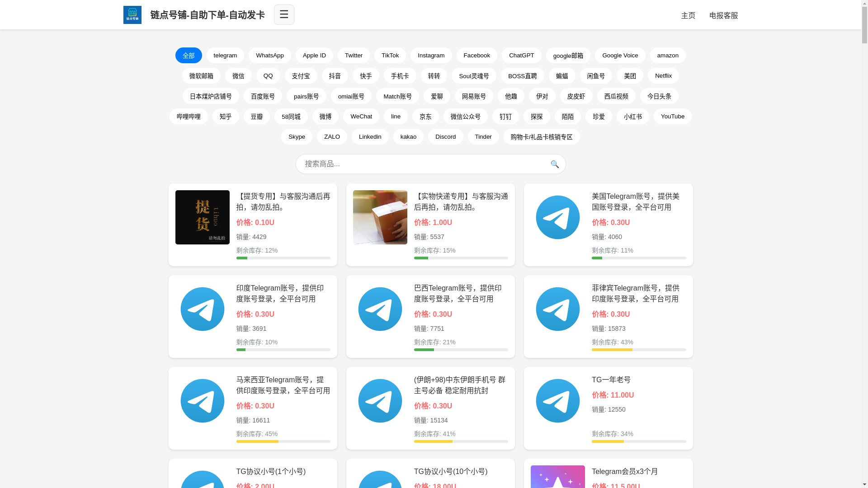Click Telegram icon of 菲律宾Telegram账号 card
868x488 pixels.
558,309
